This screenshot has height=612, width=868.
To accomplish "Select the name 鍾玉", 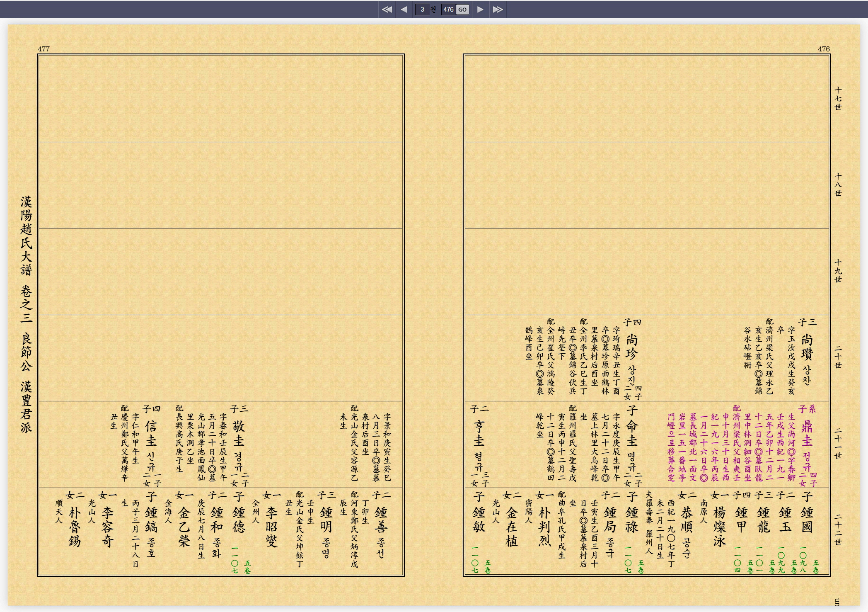I will pos(785,520).
